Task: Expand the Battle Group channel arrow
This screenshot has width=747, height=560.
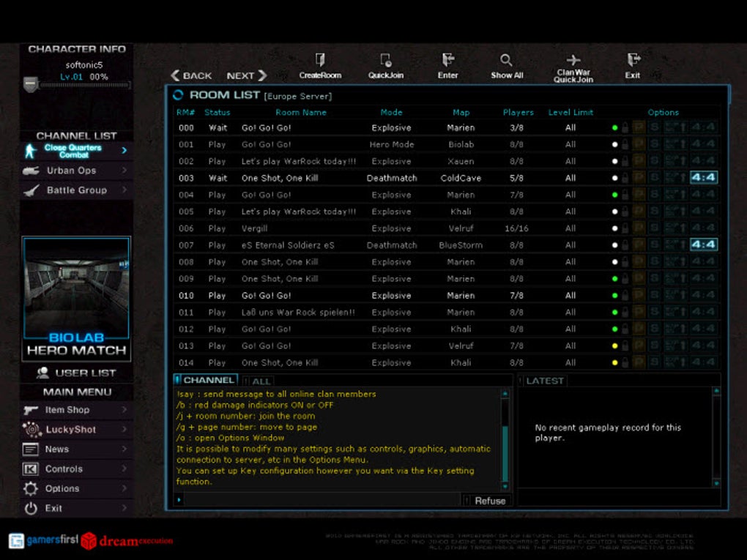Action: pos(124,190)
